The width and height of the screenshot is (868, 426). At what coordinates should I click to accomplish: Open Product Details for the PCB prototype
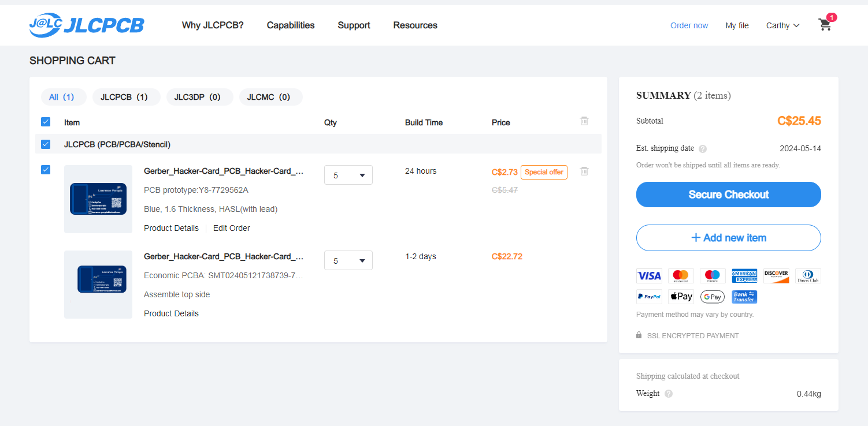(171, 228)
